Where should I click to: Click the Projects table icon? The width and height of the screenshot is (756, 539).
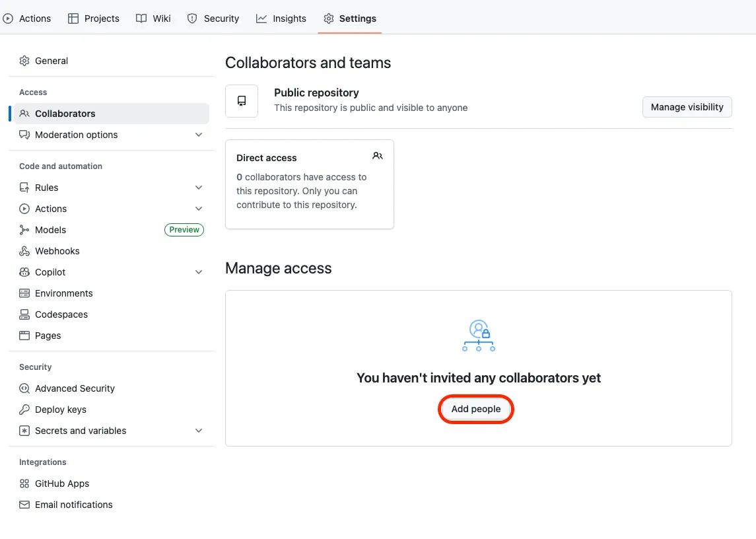coord(73,18)
